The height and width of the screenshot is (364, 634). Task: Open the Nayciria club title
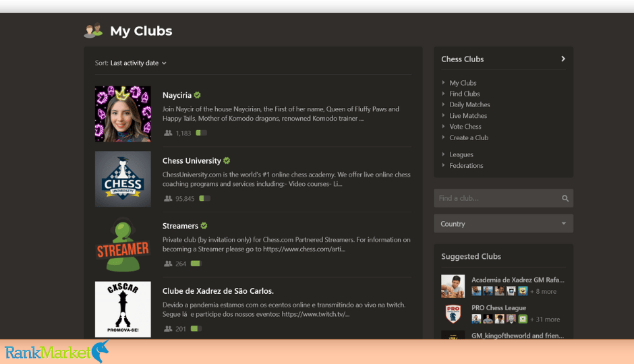pos(177,95)
